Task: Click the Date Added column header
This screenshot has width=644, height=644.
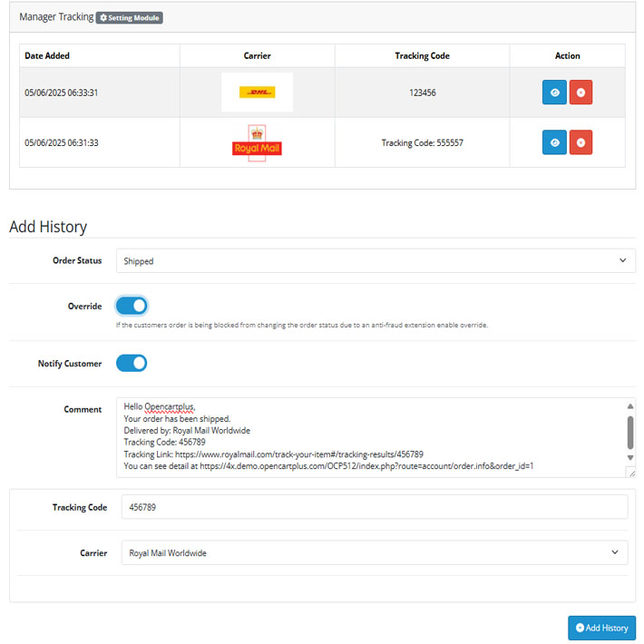Action: click(x=47, y=56)
